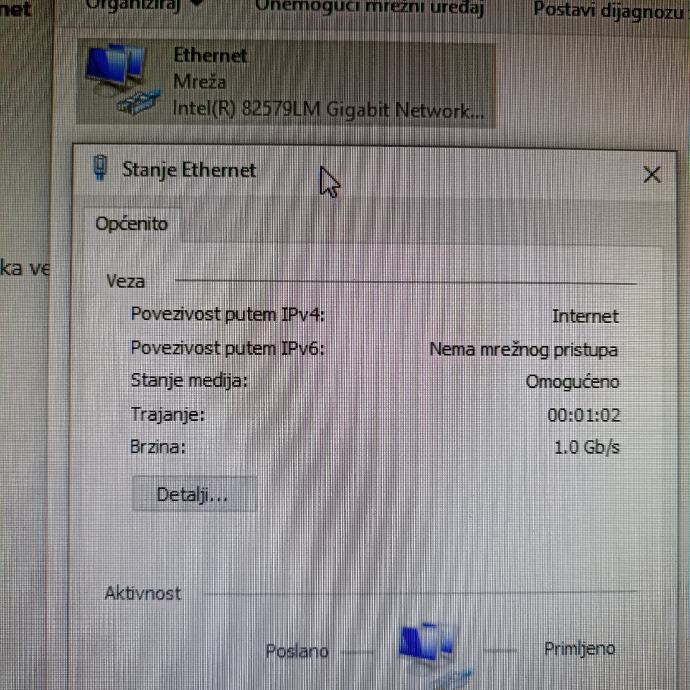The width and height of the screenshot is (690, 690).
Task: Click the 1.0 Gb/s speed value
Action: point(587,448)
